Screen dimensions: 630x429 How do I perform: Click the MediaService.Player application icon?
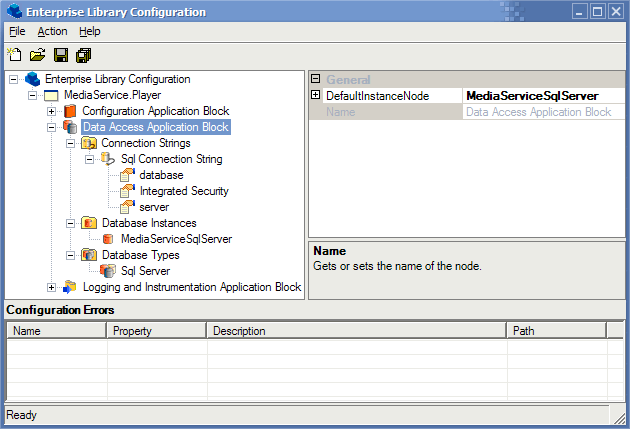click(51, 96)
